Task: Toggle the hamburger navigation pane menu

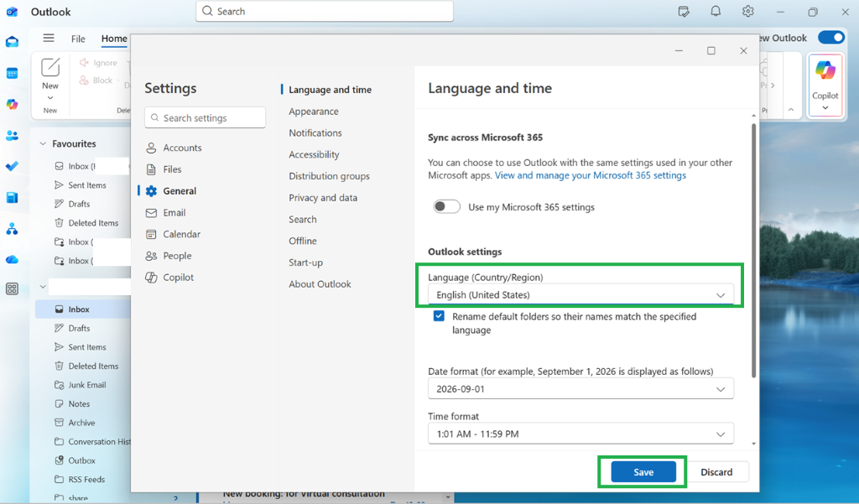Action: [49, 38]
